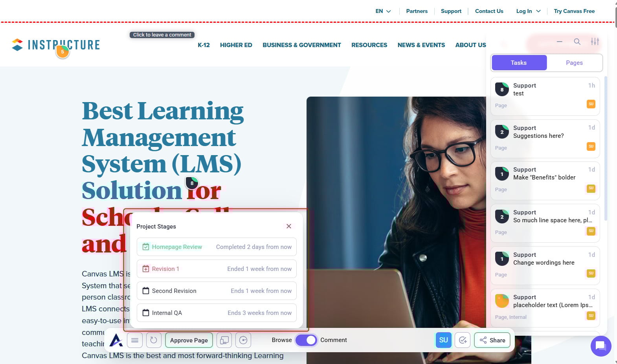Screen dimensions: 617x364
Task: Close the Project Stages popup
Action: click(x=289, y=226)
